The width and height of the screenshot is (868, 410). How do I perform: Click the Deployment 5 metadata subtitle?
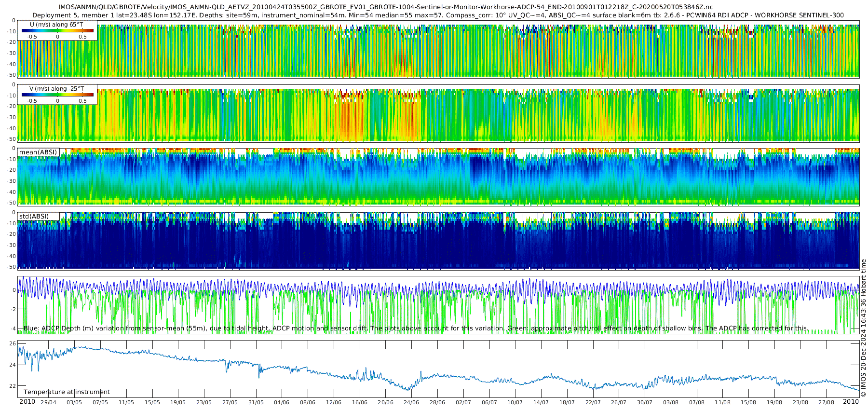click(438, 15)
